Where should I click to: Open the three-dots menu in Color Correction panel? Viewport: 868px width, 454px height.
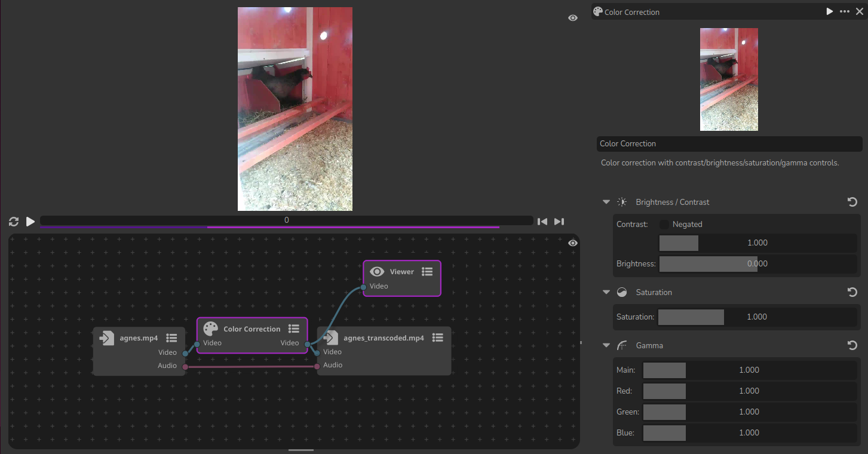(844, 12)
